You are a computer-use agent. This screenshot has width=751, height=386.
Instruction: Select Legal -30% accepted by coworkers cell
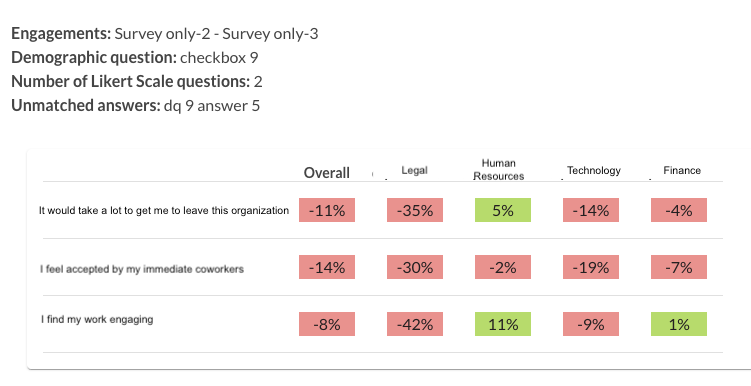[x=415, y=267]
